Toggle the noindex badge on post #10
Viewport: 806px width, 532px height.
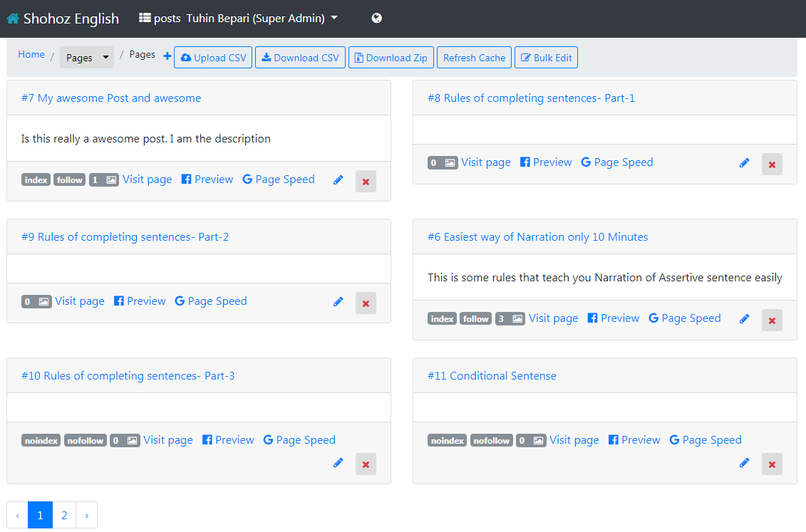click(41, 440)
